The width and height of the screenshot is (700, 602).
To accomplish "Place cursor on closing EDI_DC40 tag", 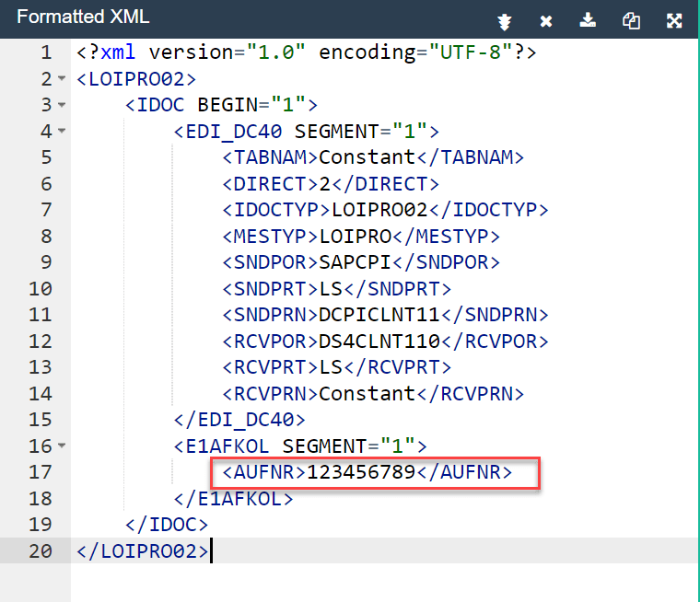I will point(239,421).
